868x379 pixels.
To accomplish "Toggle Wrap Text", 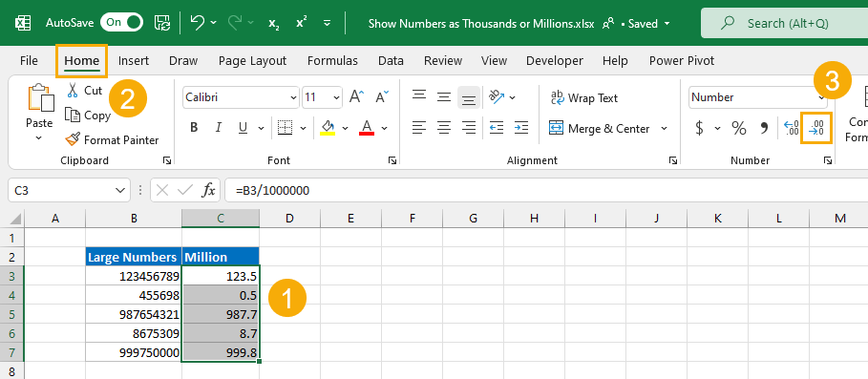I will click(x=584, y=98).
